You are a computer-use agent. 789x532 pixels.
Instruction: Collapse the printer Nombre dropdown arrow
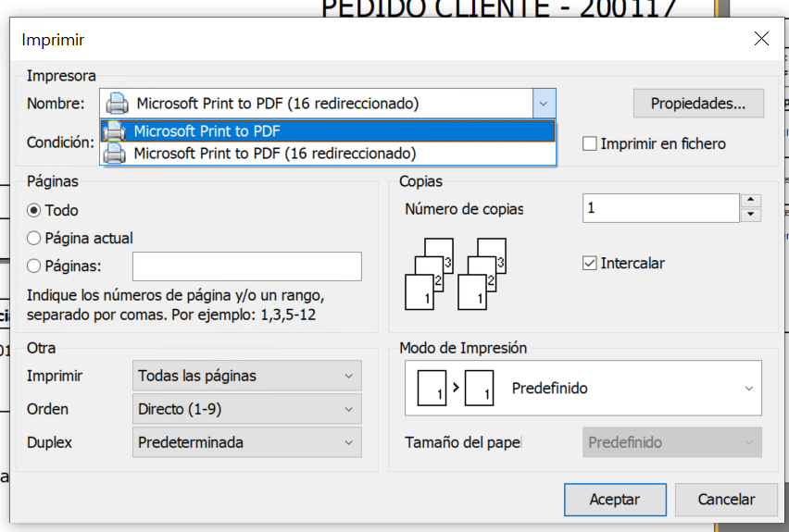(544, 104)
